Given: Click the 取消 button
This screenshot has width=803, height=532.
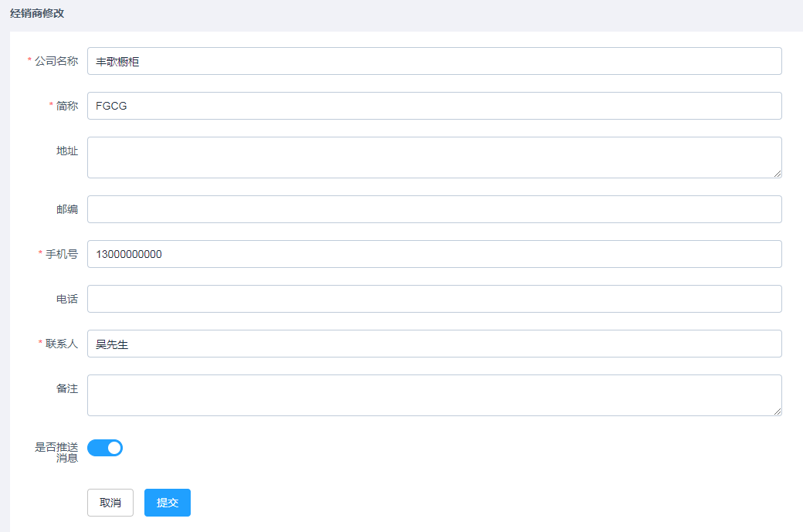Looking at the screenshot, I should (x=110, y=503).
